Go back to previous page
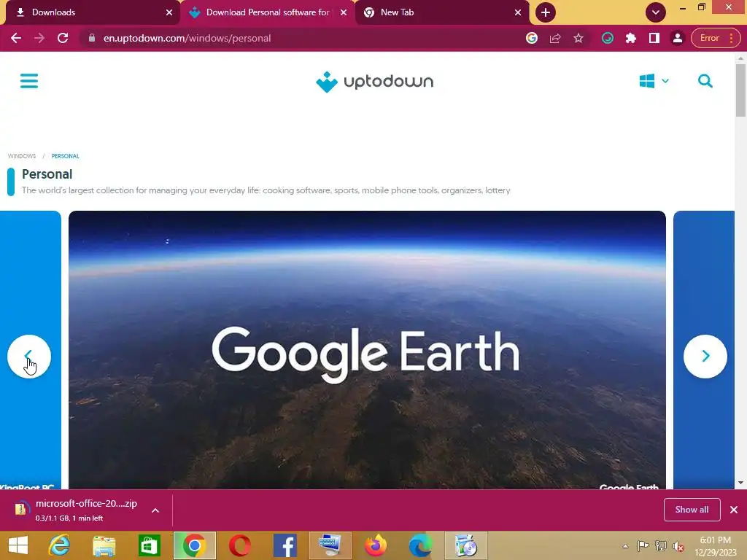Image resolution: width=747 pixels, height=560 pixels. tap(16, 38)
